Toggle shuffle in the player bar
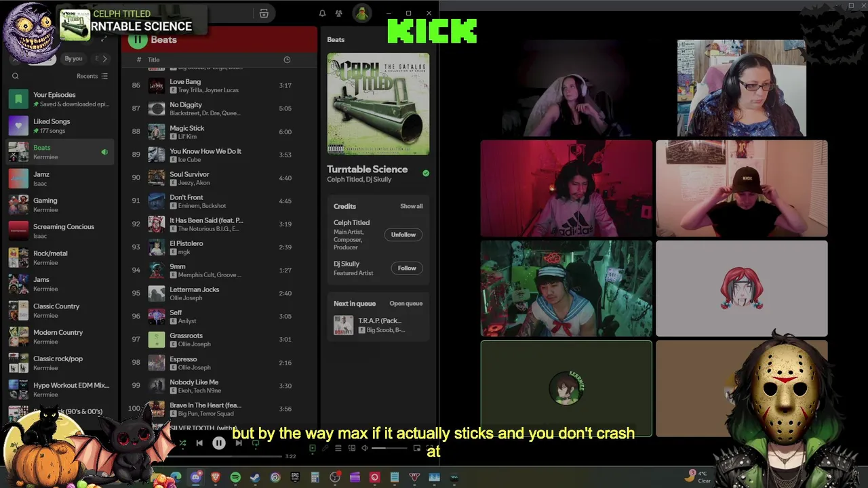The height and width of the screenshot is (488, 868). point(182,443)
